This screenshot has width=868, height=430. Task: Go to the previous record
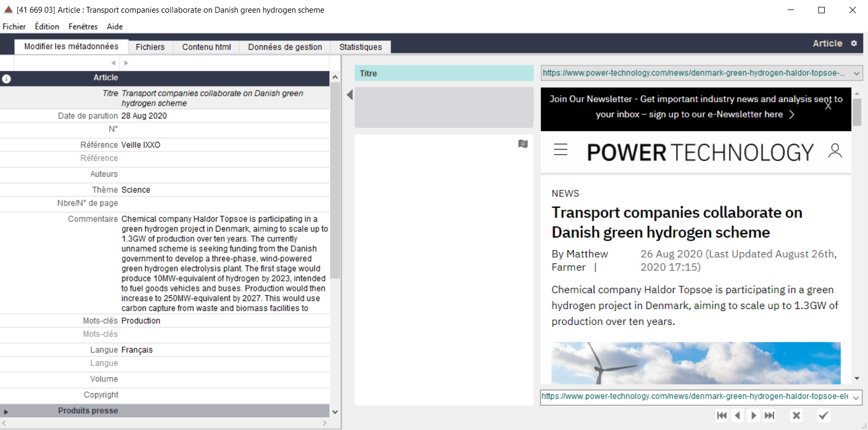(738, 416)
